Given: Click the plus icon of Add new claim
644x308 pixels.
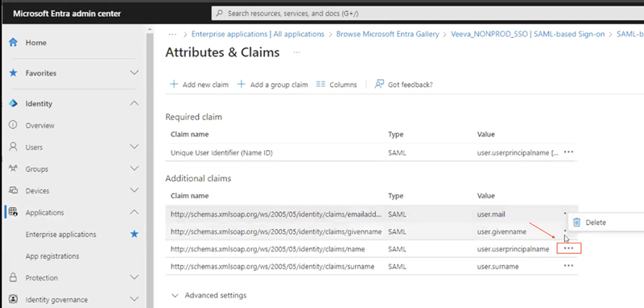Looking at the screenshot, I should 174,85.
